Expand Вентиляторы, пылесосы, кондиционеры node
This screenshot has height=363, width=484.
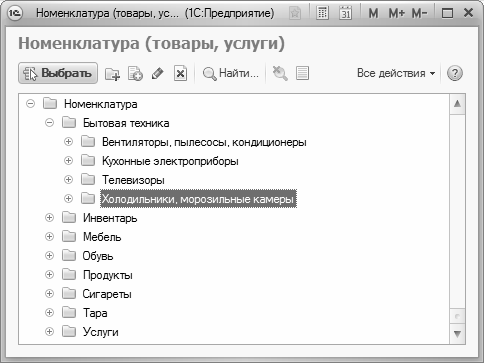(x=68, y=142)
